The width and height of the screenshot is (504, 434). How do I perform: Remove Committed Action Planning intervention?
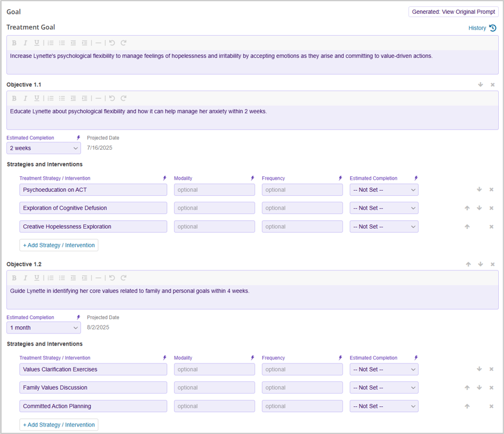[x=491, y=407]
